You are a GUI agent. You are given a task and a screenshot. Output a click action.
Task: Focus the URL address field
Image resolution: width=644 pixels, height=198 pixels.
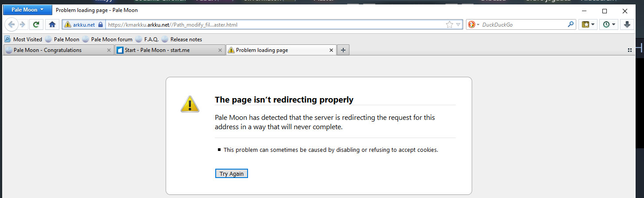(275, 25)
